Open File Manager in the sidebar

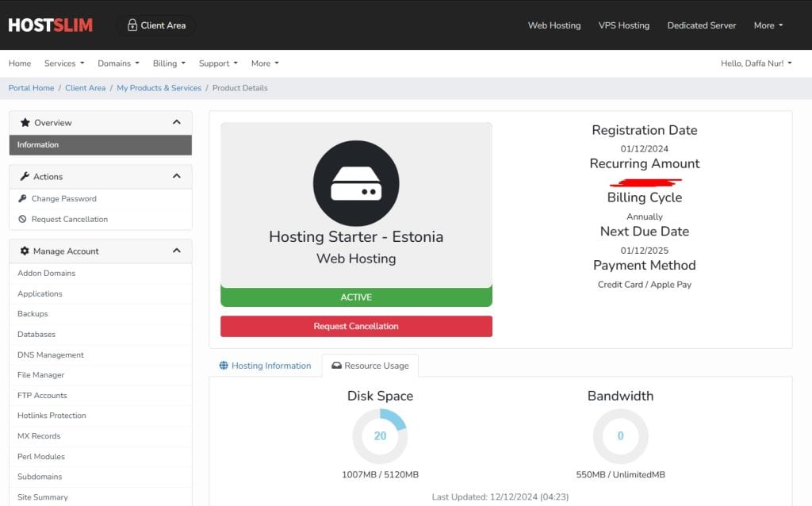tap(101, 375)
